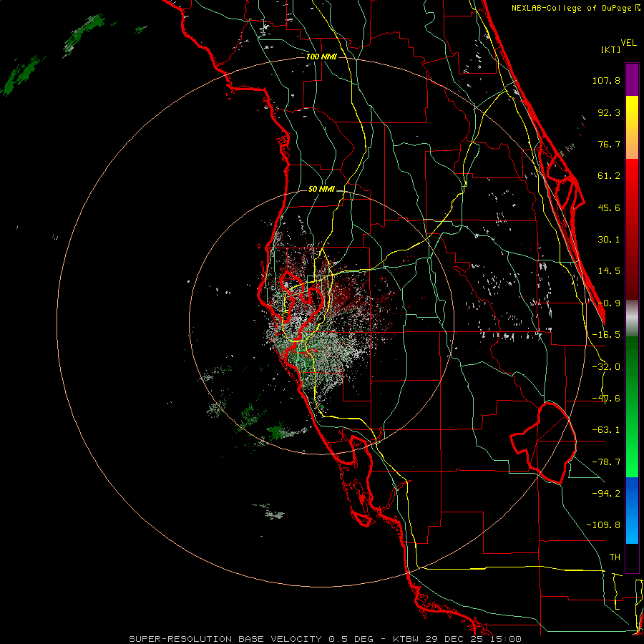Click the 30.1 value on the velocity scale

pyautogui.click(x=609, y=240)
